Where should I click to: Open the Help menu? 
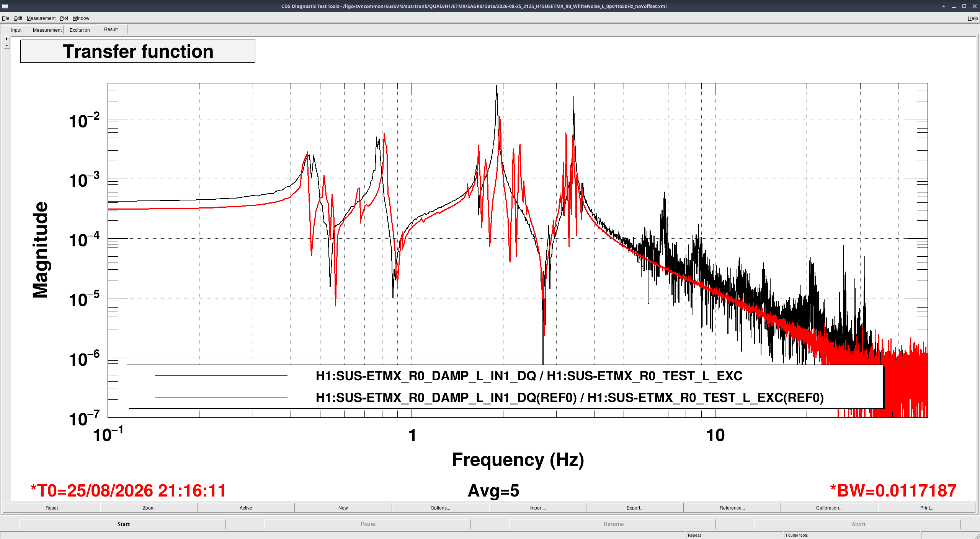point(973,18)
